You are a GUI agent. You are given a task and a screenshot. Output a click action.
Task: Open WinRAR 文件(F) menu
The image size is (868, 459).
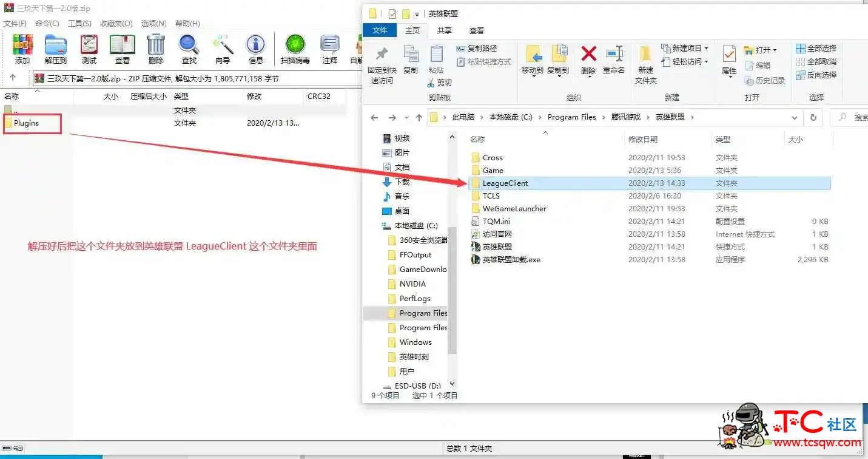(15, 24)
